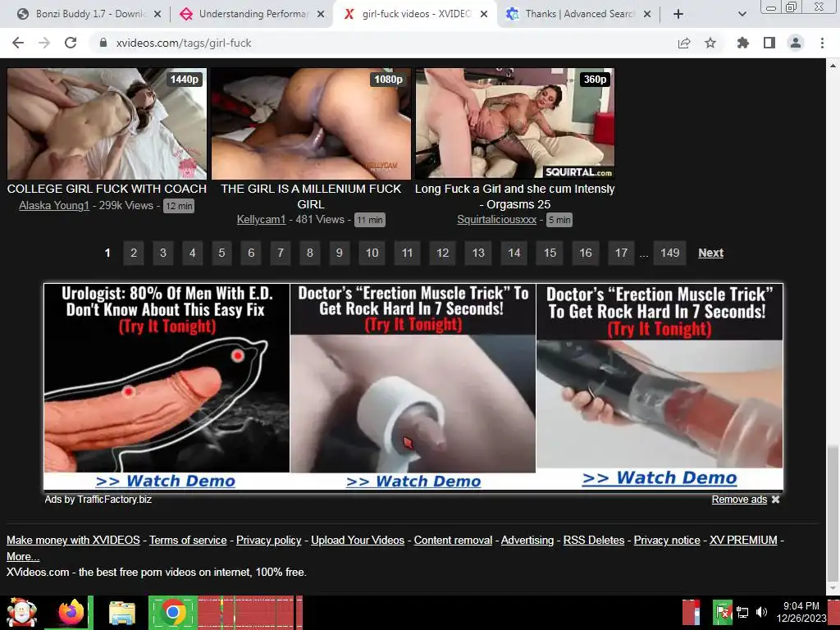The image size is (840, 630).
Task: Open the Content removal link
Action: coord(453,540)
